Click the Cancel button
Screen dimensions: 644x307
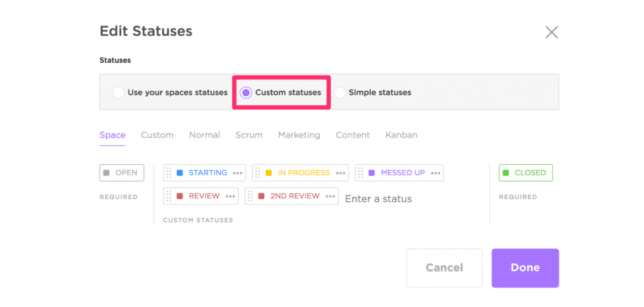(444, 268)
